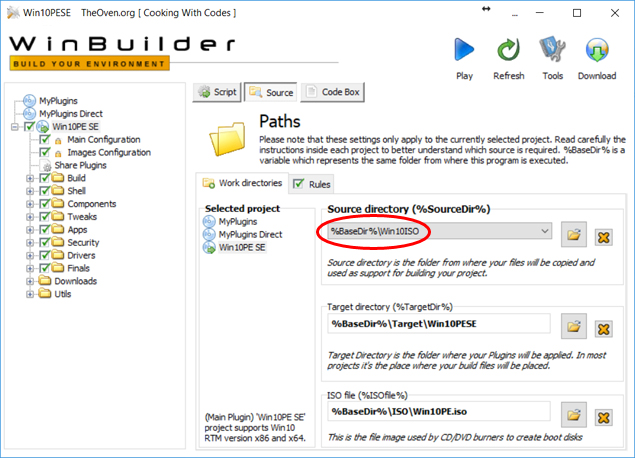Maximize the WinBuilder window
The width and height of the screenshot is (635, 458).
(x=577, y=13)
